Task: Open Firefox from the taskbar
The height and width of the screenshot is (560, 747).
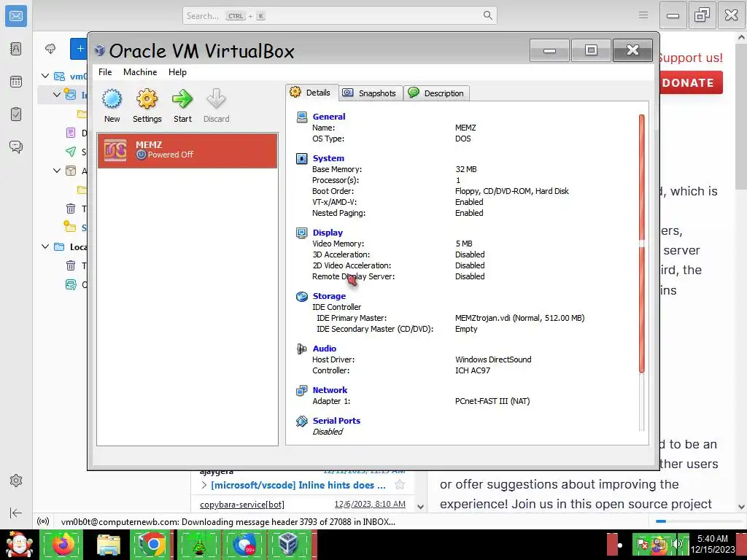Action: tap(62, 544)
